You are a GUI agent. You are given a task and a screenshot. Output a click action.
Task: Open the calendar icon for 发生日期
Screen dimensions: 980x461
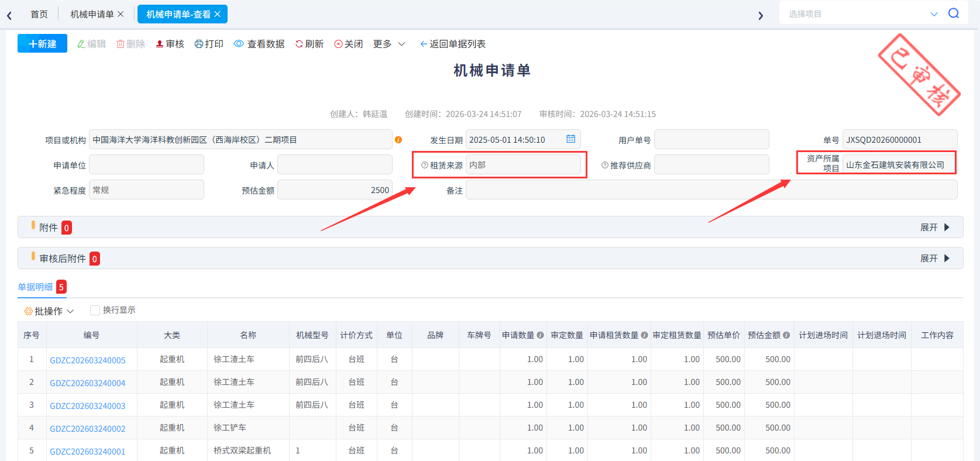pos(570,139)
